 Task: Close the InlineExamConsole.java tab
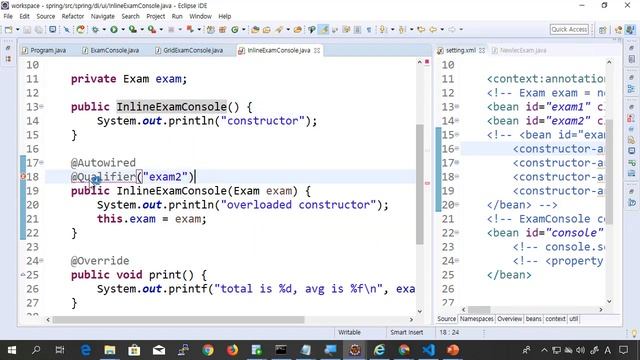click(317, 51)
